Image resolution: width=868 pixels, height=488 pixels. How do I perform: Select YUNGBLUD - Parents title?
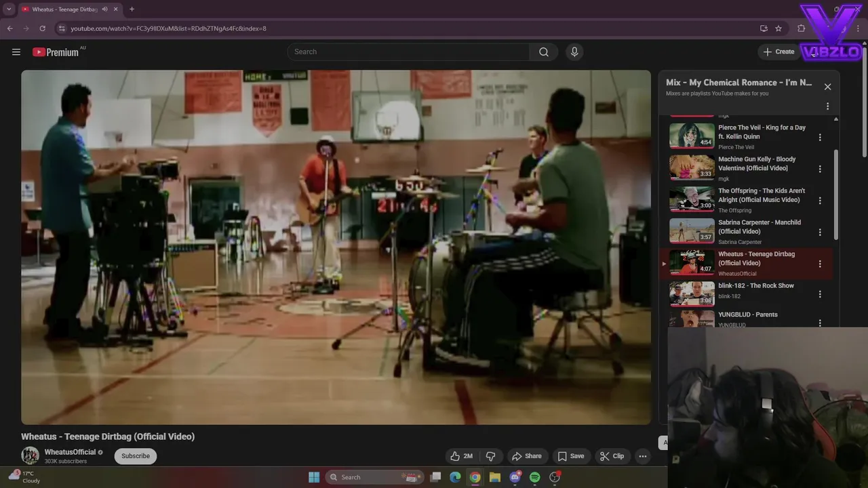tap(748, 314)
